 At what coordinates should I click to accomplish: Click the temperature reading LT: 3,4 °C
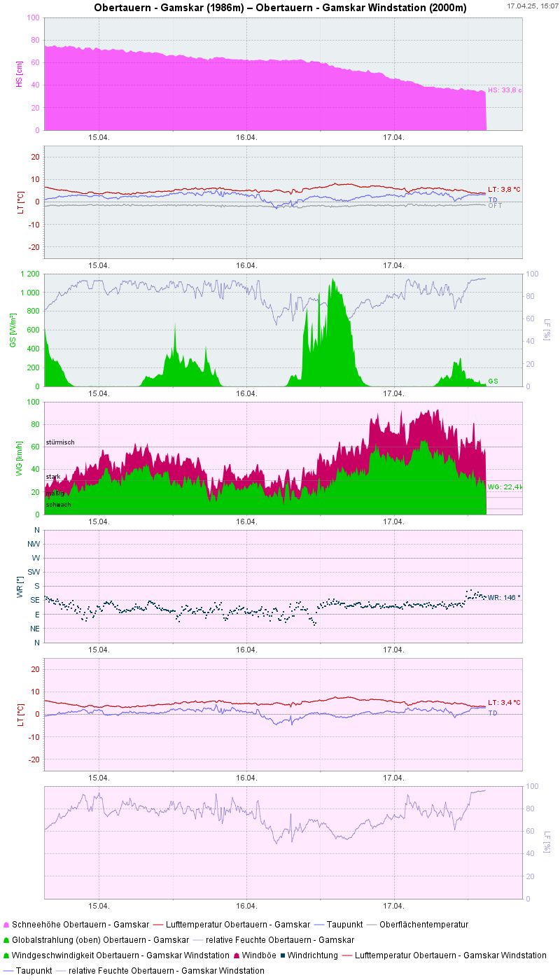[x=504, y=702]
